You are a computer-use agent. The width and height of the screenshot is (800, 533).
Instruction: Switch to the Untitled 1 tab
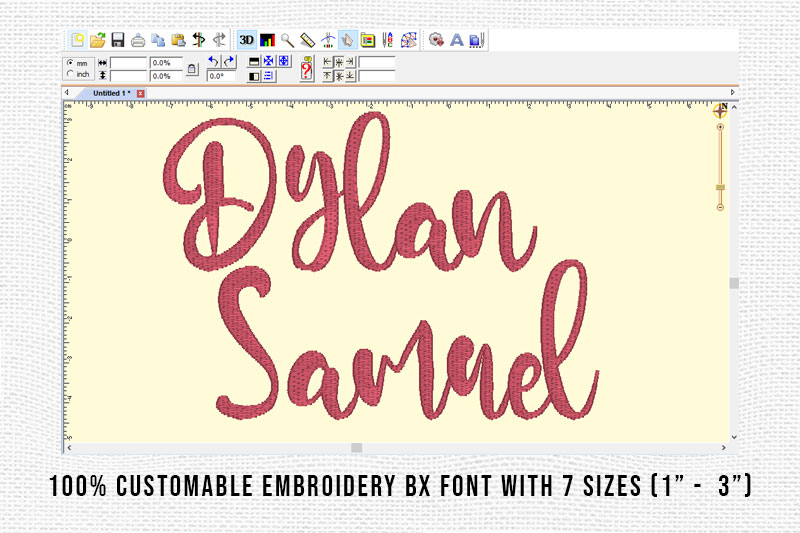coord(111,93)
